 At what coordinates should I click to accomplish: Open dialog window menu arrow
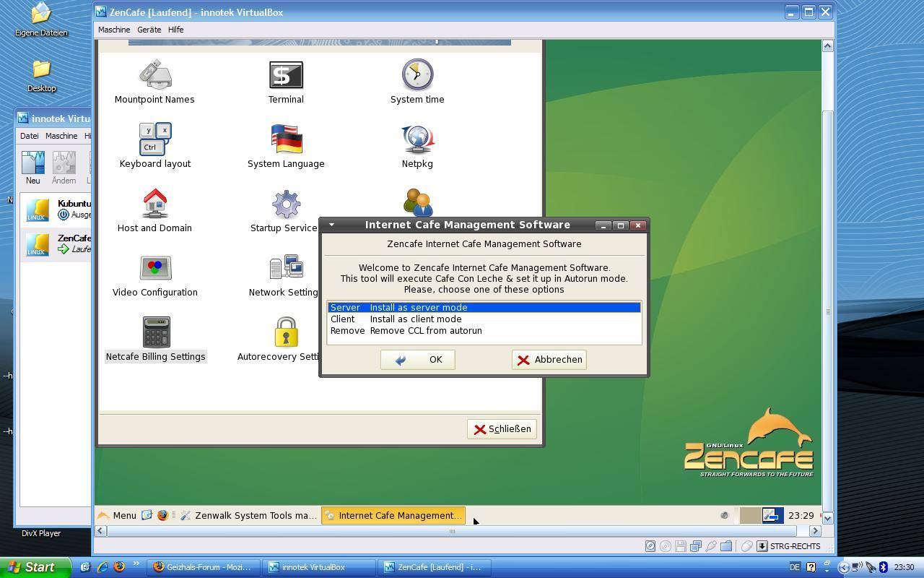(x=331, y=225)
